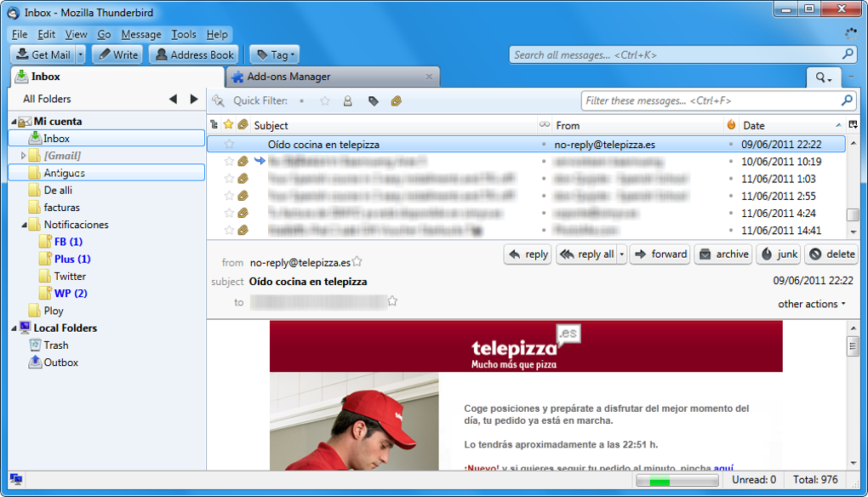Open the reply all dropdown arrow
This screenshot has height=497, width=868.
pyautogui.click(x=622, y=254)
